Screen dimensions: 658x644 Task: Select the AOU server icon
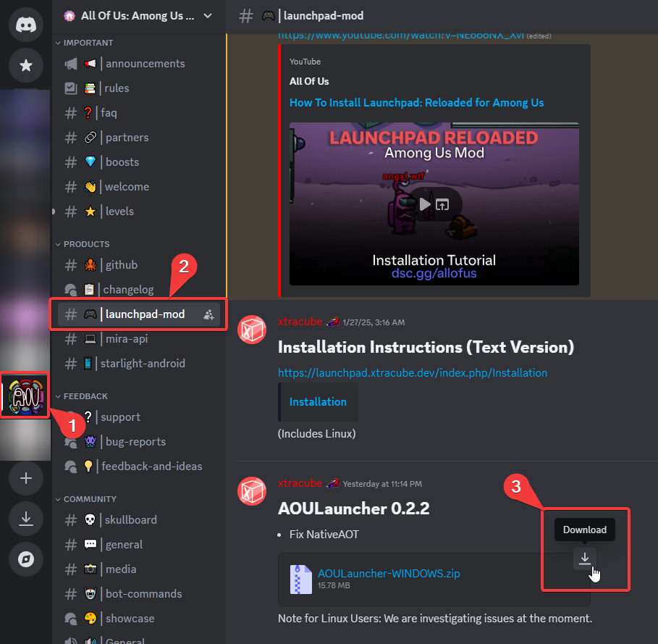(x=26, y=396)
